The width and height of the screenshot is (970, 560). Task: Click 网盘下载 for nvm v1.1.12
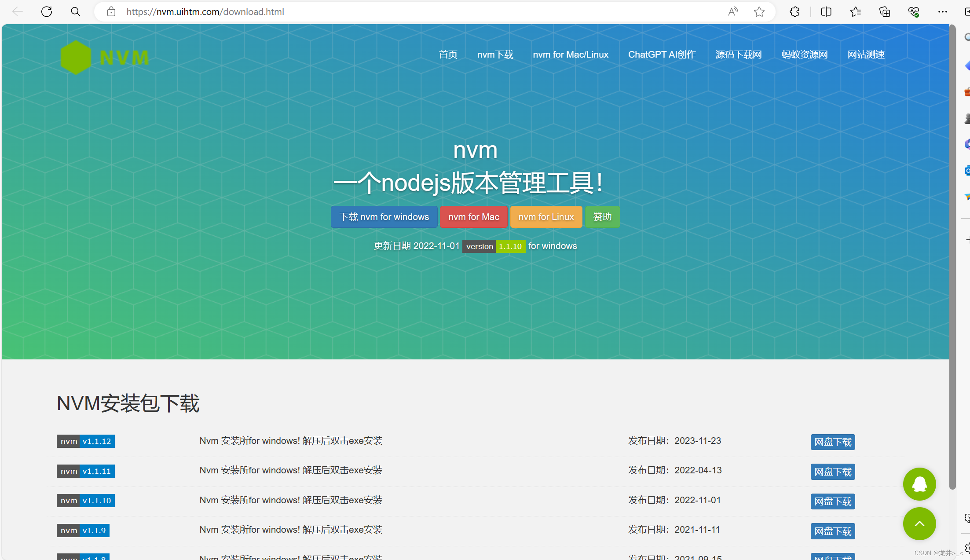coord(833,442)
